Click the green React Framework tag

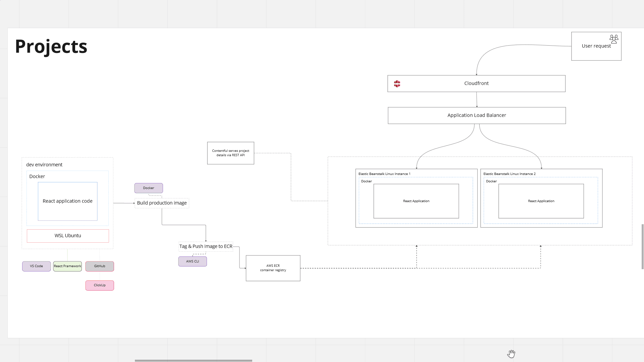coord(67,266)
